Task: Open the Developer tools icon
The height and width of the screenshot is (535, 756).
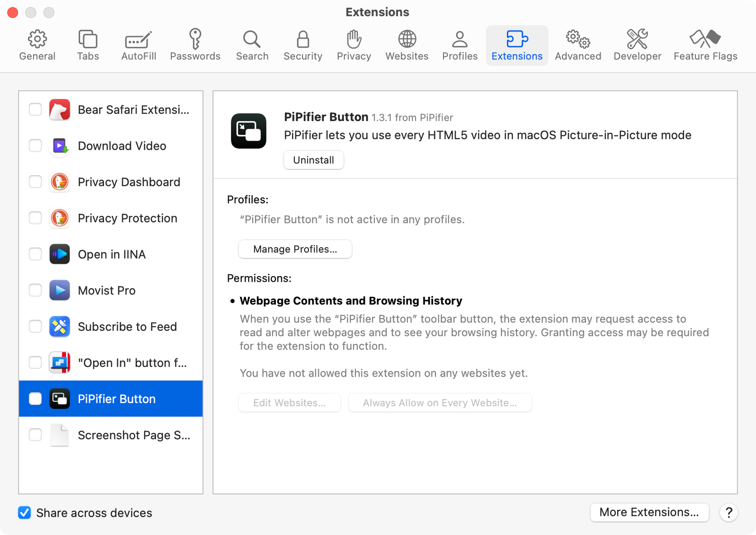Action: (x=637, y=44)
